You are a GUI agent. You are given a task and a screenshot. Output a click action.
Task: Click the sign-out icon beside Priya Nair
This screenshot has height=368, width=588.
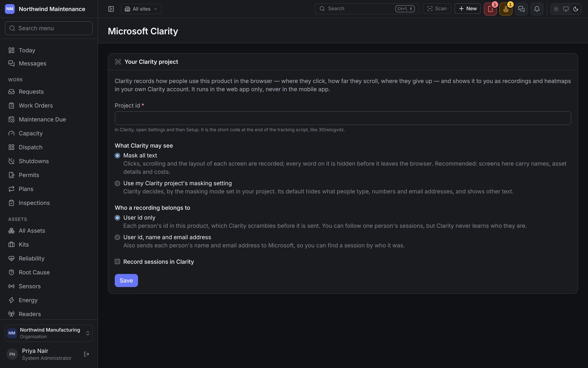87,354
